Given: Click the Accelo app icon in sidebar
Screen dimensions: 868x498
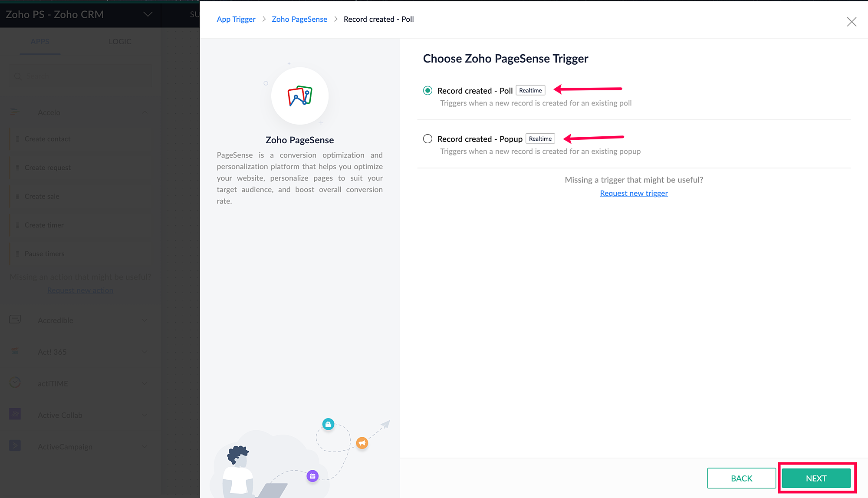Looking at the screenshot, I should (15, 112).
